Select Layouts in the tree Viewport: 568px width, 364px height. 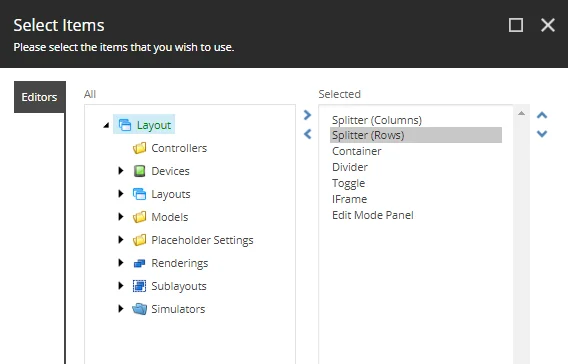point(171,194)
